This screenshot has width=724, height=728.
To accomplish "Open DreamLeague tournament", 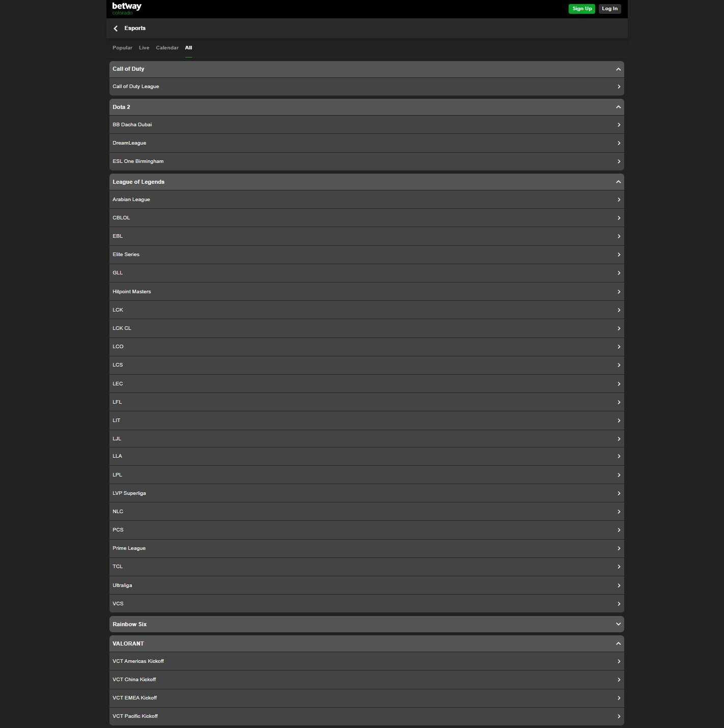I will tap(367, 143).
